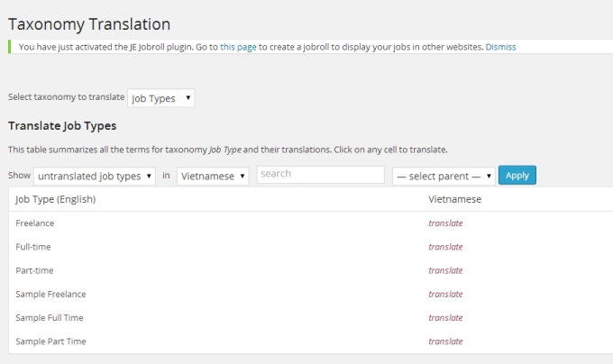The width and height of the screenshot is (613, 364).
Task: Select the Full-time job type cell
Action: point(34,247)
